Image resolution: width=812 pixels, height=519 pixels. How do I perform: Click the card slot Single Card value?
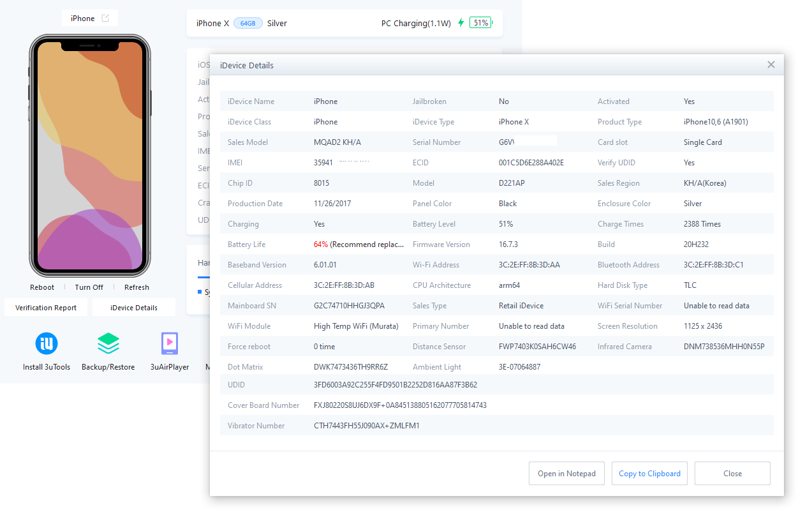(703, 142)
